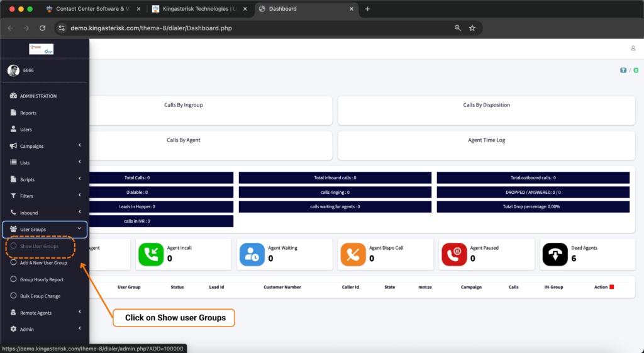Switch to Contact Center Software tab
Viewport: 644px width, 353px height.
pos(93,9)
